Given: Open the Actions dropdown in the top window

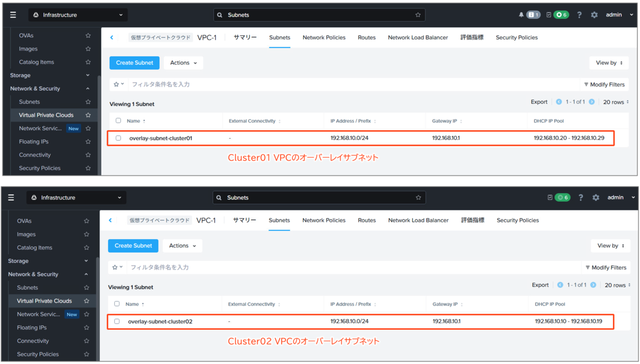Looking at the screenshot, I should (183, 63).
